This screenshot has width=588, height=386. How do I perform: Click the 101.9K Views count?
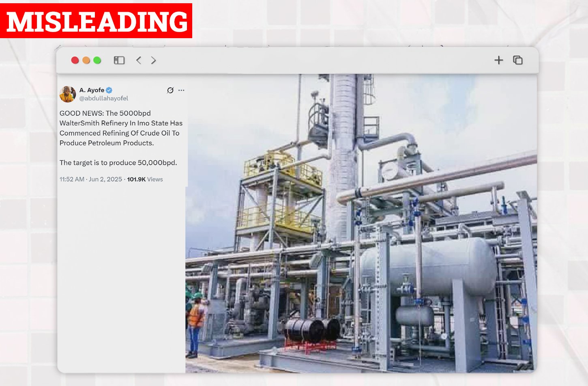(145, 179)
